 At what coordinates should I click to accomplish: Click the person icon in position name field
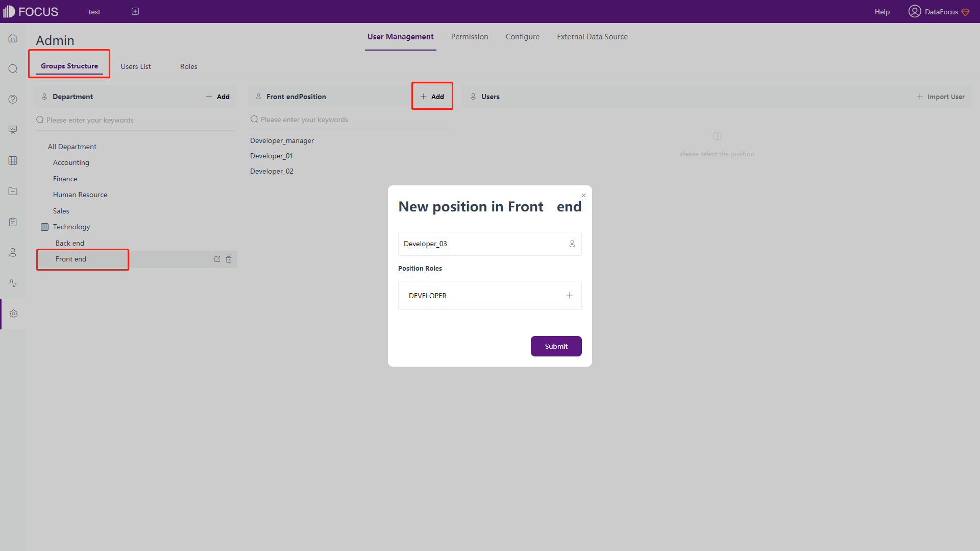(x=572, y=244)
